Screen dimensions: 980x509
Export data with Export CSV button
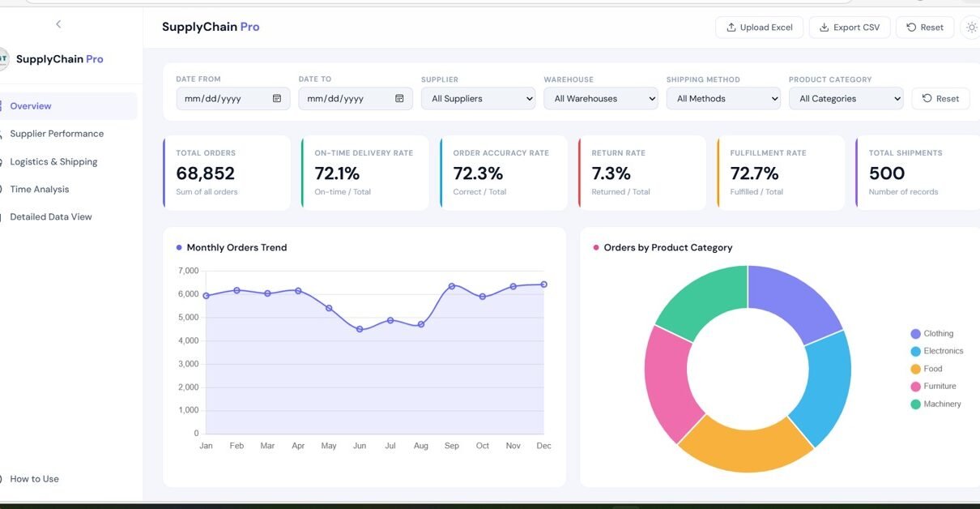[x=850, y=28]
